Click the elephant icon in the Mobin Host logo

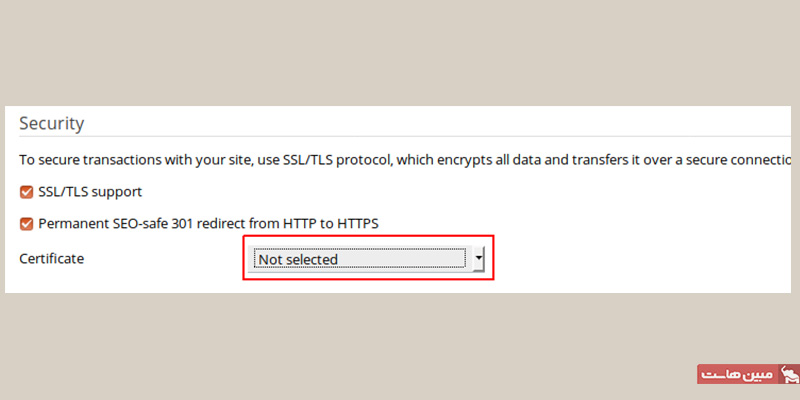coord(789,374)
